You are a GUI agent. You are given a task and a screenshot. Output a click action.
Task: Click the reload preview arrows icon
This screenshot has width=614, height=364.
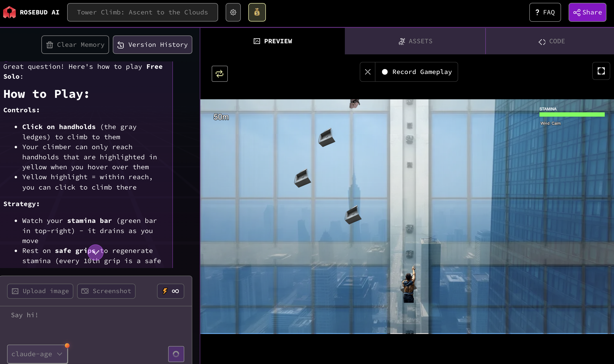(219, 74)
